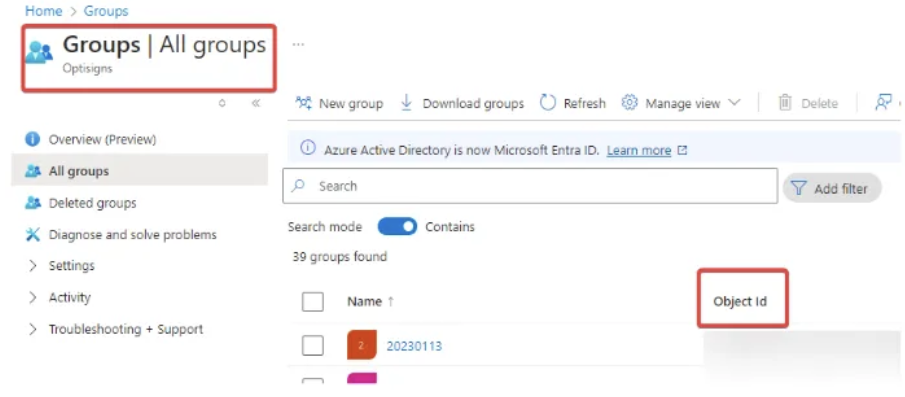
Task: Click the Delete toolbar button
Action: pyautogui.click(x=808, y=103)
